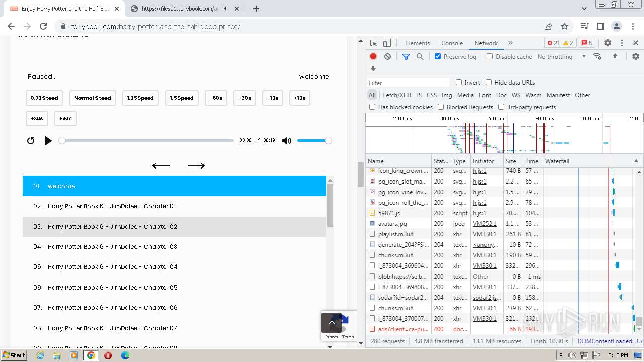Go to the next track with right arrow

tap(196, 166)
